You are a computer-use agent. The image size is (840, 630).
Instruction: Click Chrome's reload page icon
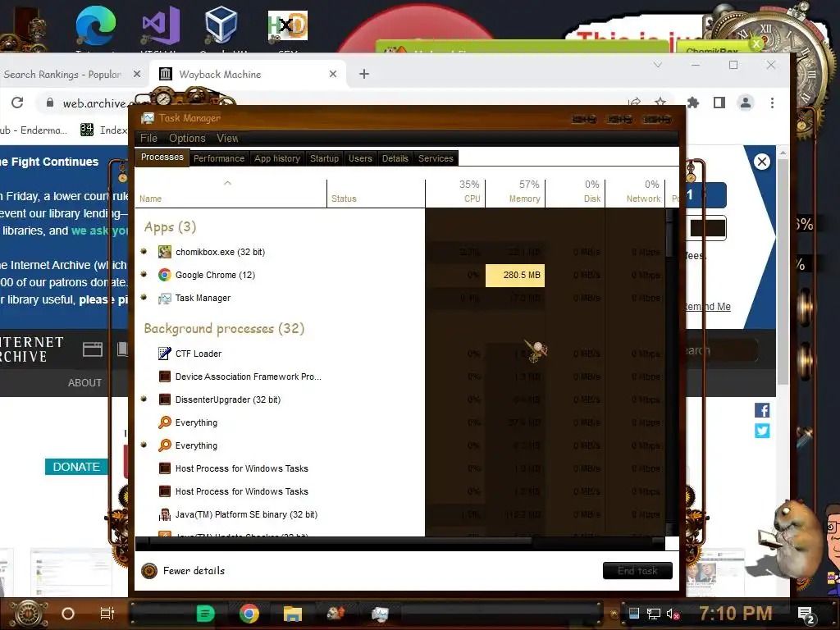tap(17, 103)
